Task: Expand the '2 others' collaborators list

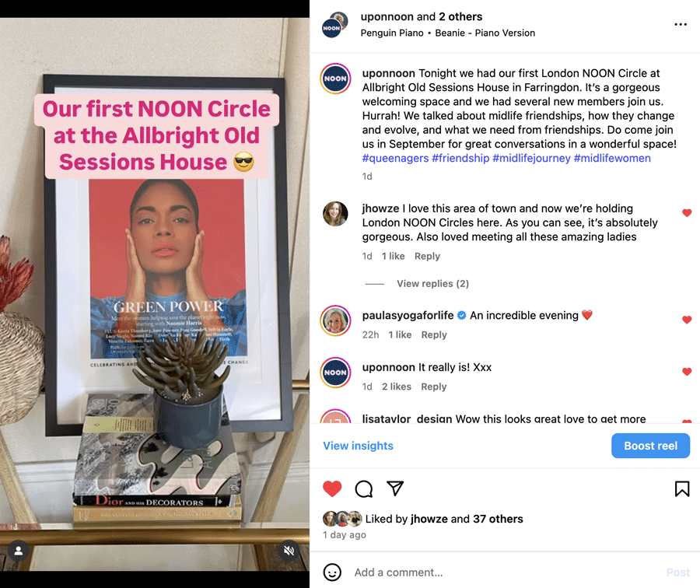Action: (460, 16)
